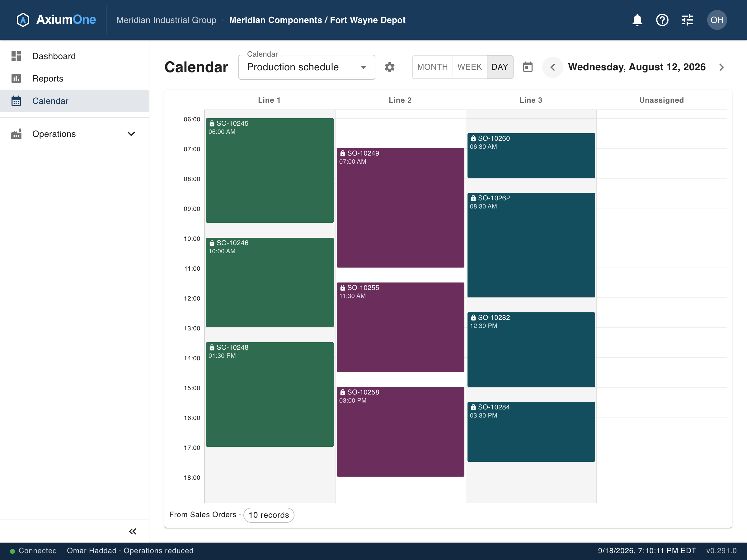
Task: Open order SO-10246 at 10:00 AM
Action: click(270, 282)
